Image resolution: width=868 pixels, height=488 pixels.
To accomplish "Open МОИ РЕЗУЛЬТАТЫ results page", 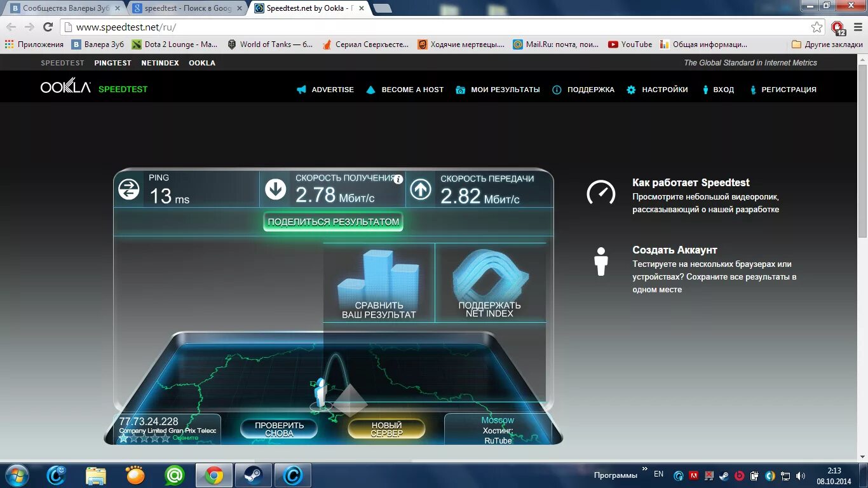I will pyautogui.click(x=498, y=90).
